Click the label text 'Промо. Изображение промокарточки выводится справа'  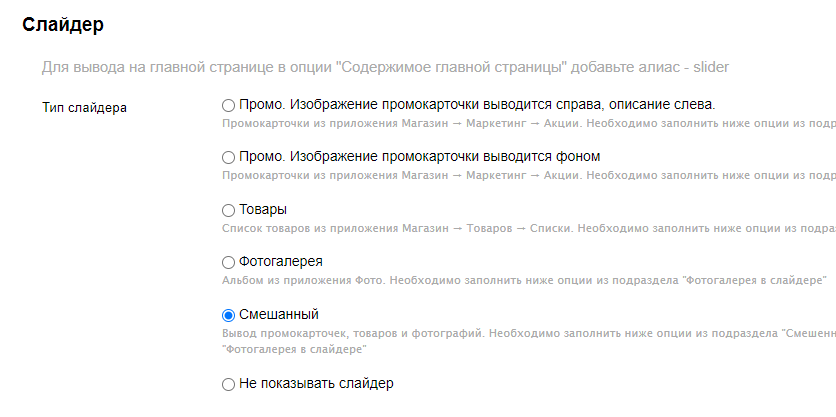coord(477,105)
